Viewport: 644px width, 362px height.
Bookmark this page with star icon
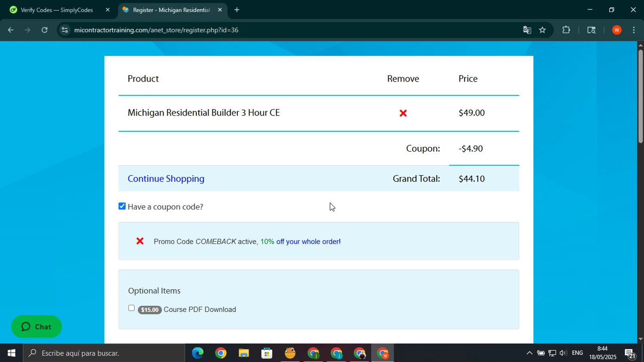click(543, 30)
